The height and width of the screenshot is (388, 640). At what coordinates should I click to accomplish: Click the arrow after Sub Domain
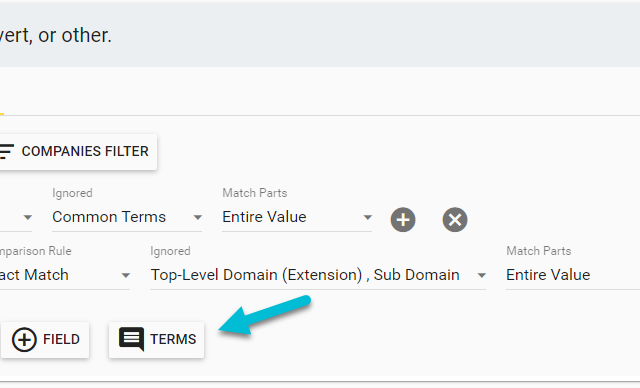click(x=482, y=276)
